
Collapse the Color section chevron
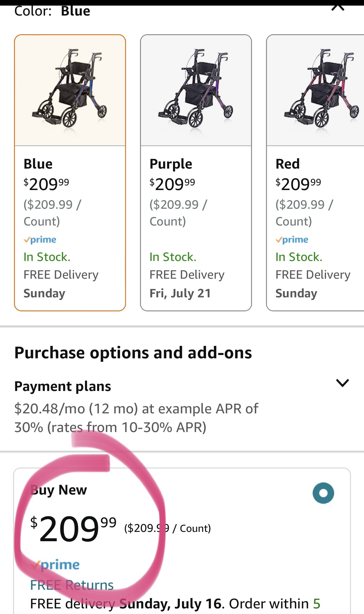tap(338, 8)
